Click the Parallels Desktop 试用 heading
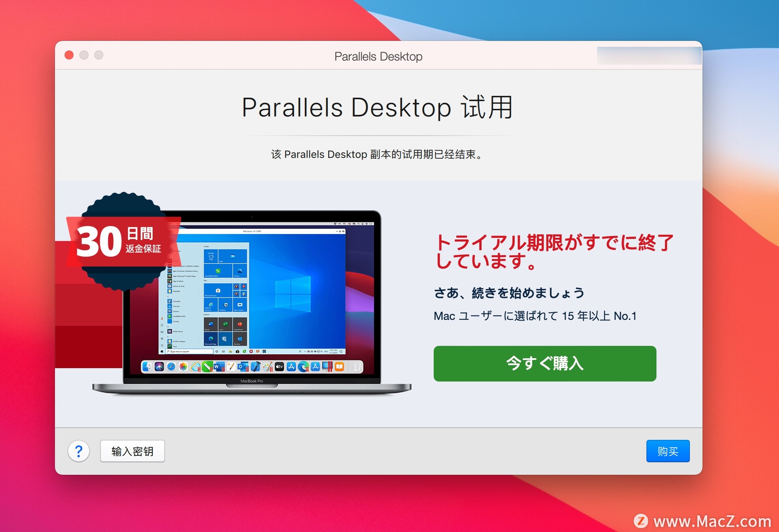Screen dimensions: 779x532 [x=377, y=108]
